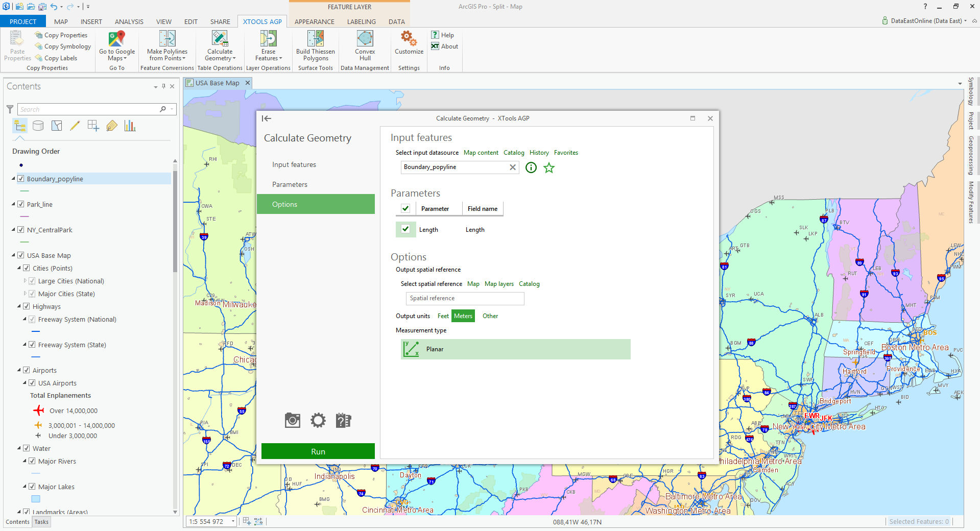980x531 pixels.
Task: Select Copy Symbology in the ribbon
Action: coord(63,46)
